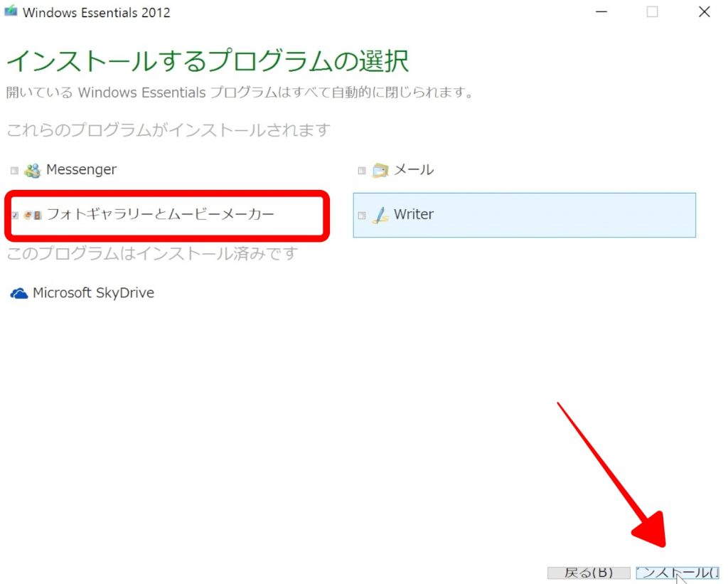The image size is (728, 584).
Task: Click the 戻る(B) back button
Action: [x=589, y=573]
